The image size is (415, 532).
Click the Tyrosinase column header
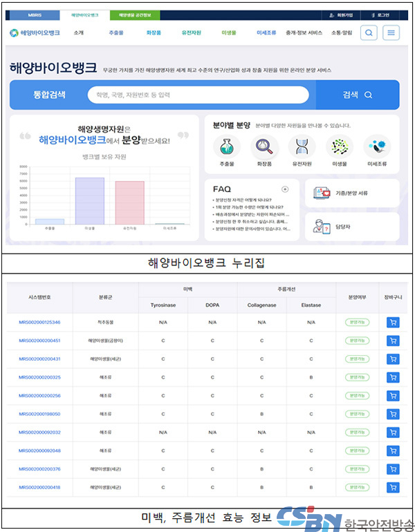click(x=163, y=305)
